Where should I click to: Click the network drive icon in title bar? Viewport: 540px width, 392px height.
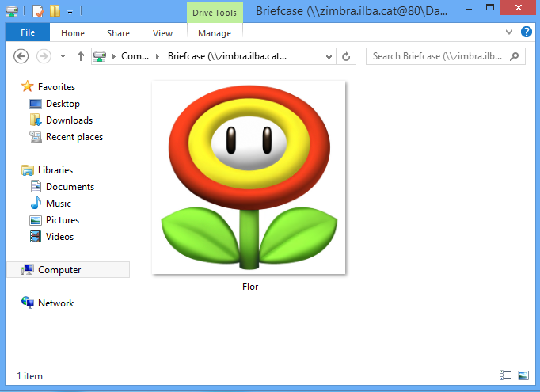coord(12,11)
